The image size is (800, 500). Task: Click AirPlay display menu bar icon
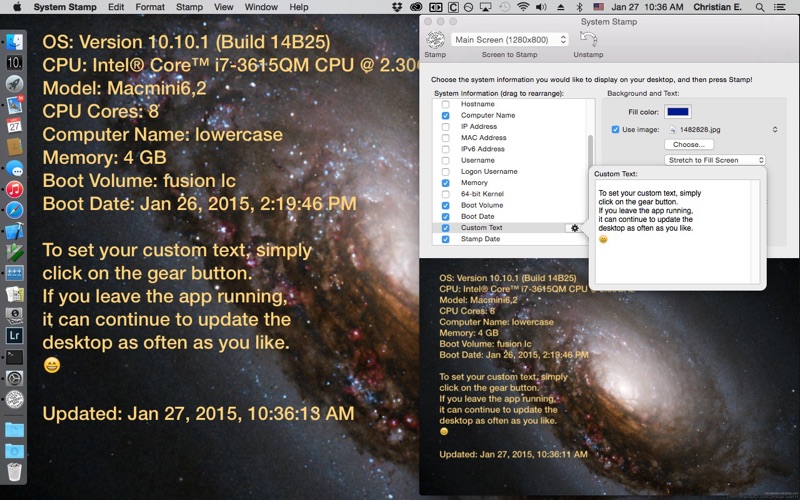click(x=485, y=7)
